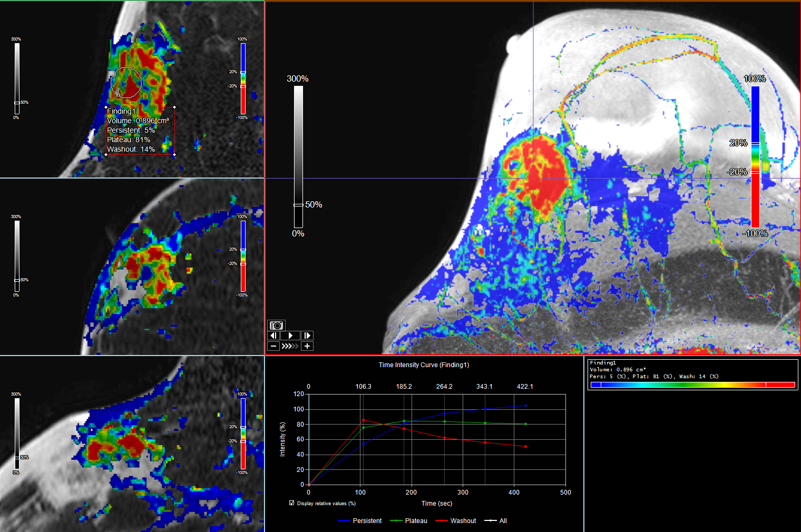Viewport: 801px width, 532px height.
Task: Click the 106.3 time label above chart
Action: point(363,387)
